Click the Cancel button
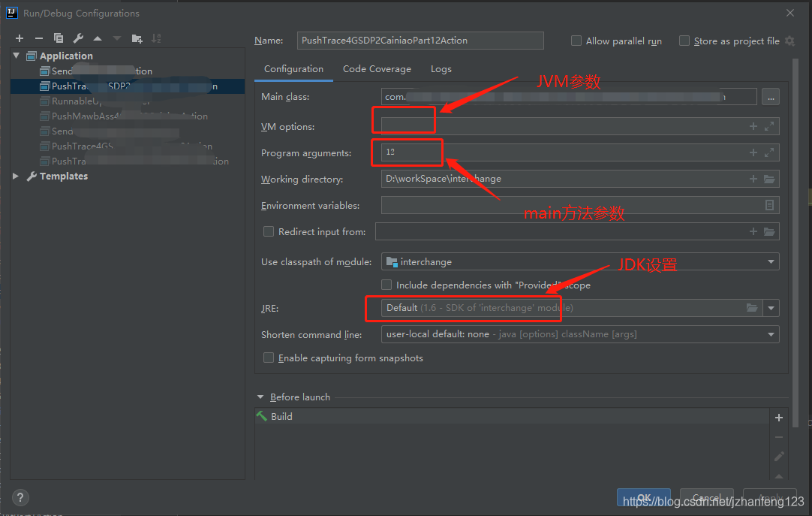The image size is (812, 516). tap(707, 497)
